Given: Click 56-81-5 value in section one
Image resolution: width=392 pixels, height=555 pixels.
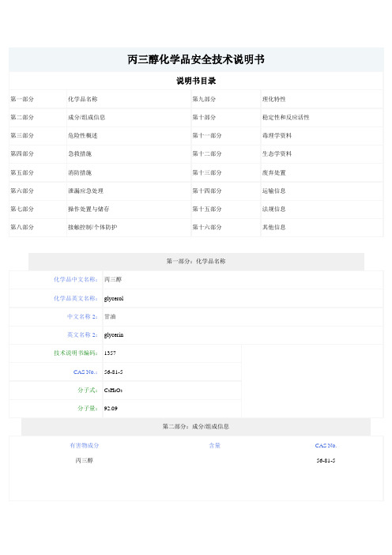Looking at the screenshot, I should pyautogui.click(x=114, y=372).
